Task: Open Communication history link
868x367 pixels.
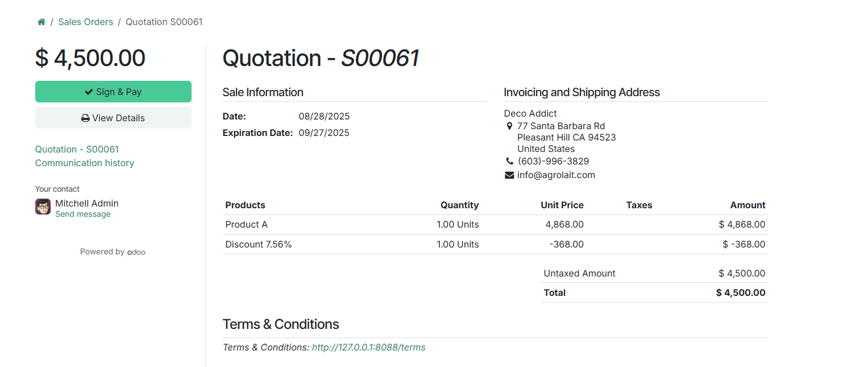Action: pos(85,163)
